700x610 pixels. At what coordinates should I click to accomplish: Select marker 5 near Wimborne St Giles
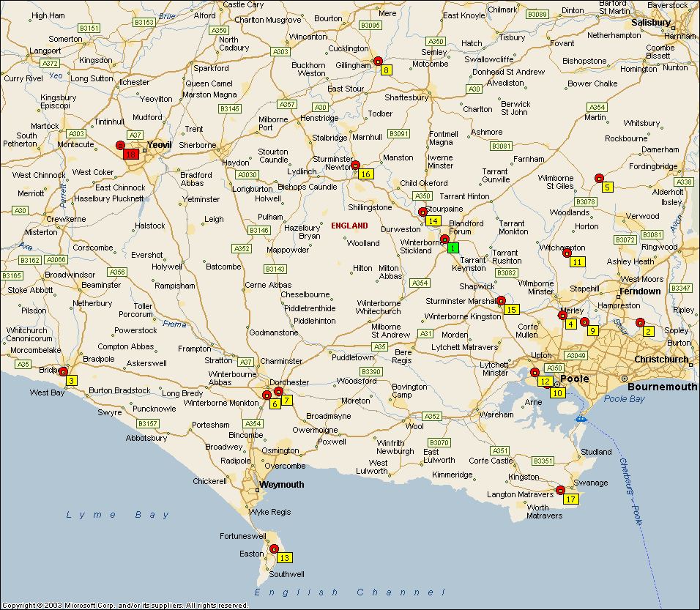[x=607, y=187]
